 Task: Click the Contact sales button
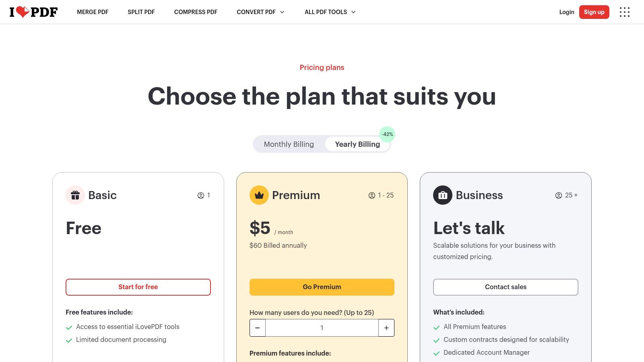pos(506,287)
